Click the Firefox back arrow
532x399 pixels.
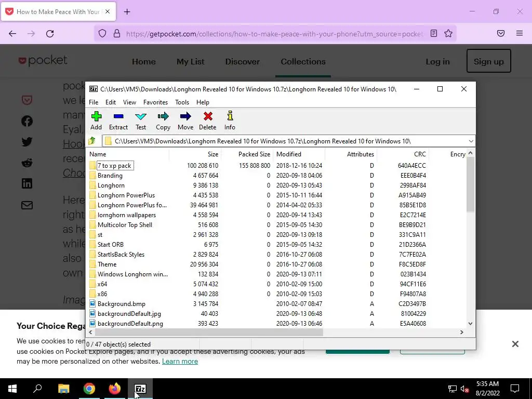(12, 33)
